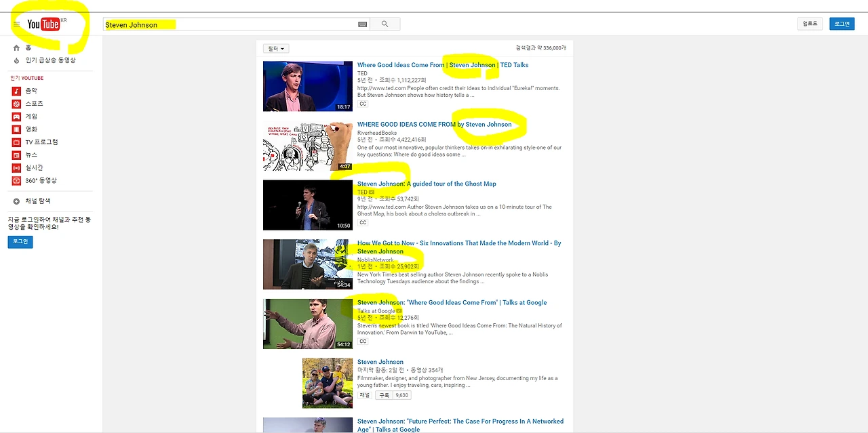This screenshot has width=868, height=433.
Task: Select the Gaming category icon
Action: pyautogui.click(x=17, y=117)
